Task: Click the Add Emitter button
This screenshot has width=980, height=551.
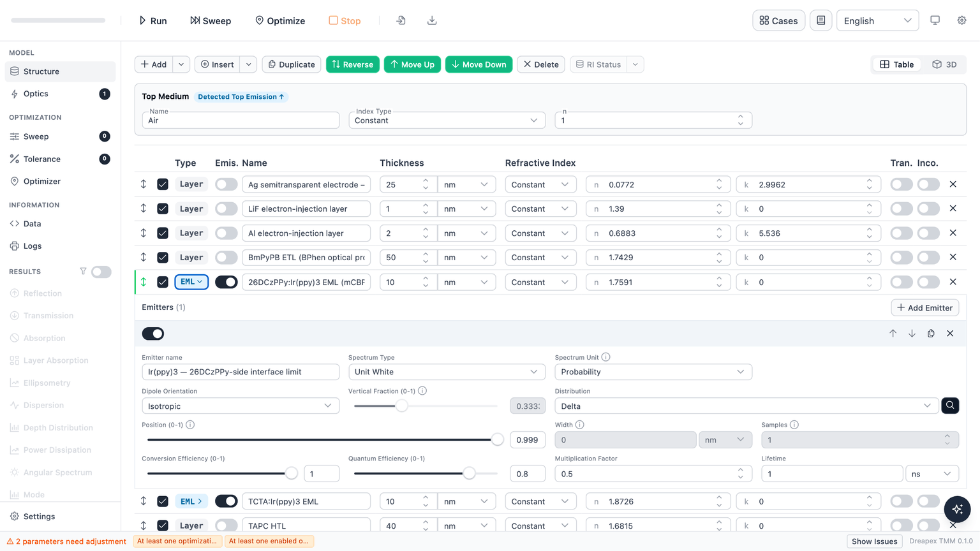Action: 924,307
